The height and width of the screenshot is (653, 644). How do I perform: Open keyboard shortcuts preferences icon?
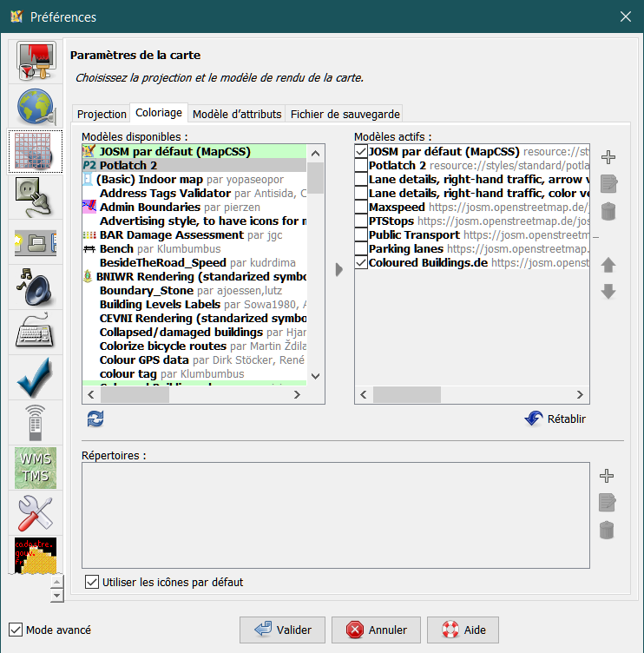coord(36,333)
